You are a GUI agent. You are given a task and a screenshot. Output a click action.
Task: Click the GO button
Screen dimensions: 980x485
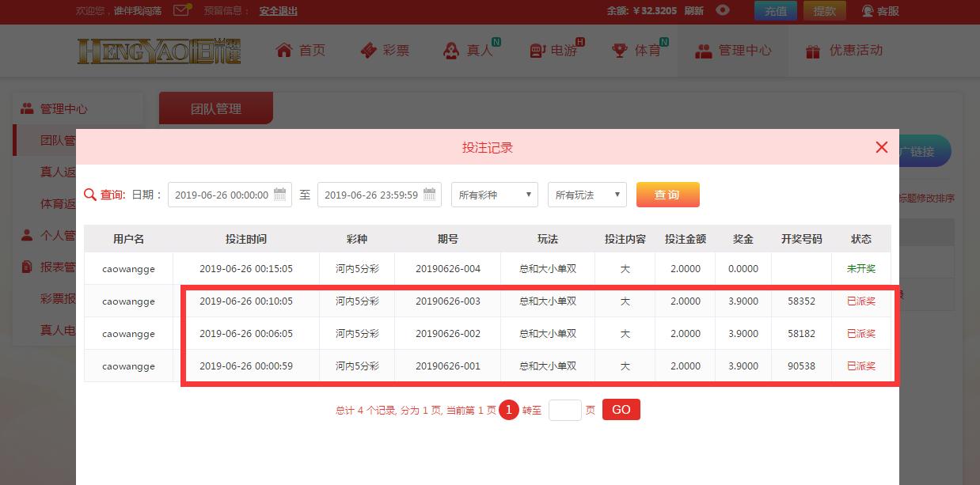pyautogui.click(x=621, y=409)
